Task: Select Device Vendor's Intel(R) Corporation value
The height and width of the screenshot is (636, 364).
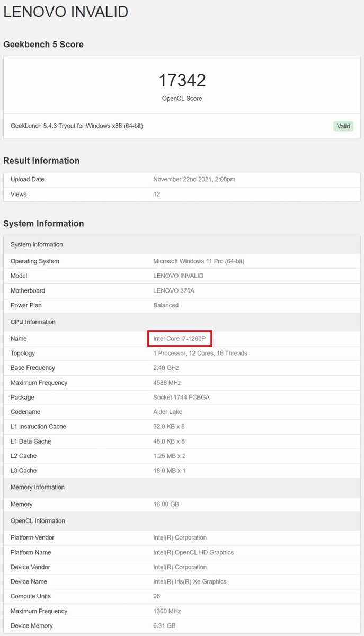Action: 180,567
